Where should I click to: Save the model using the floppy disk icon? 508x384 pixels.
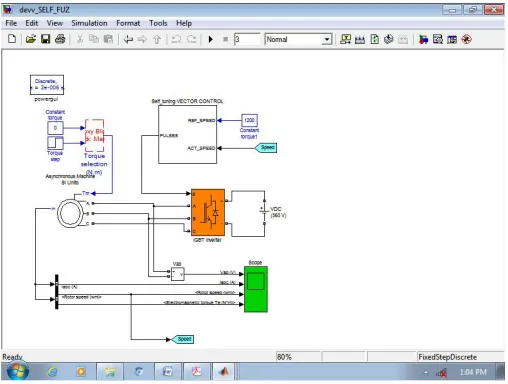(45, 39)
